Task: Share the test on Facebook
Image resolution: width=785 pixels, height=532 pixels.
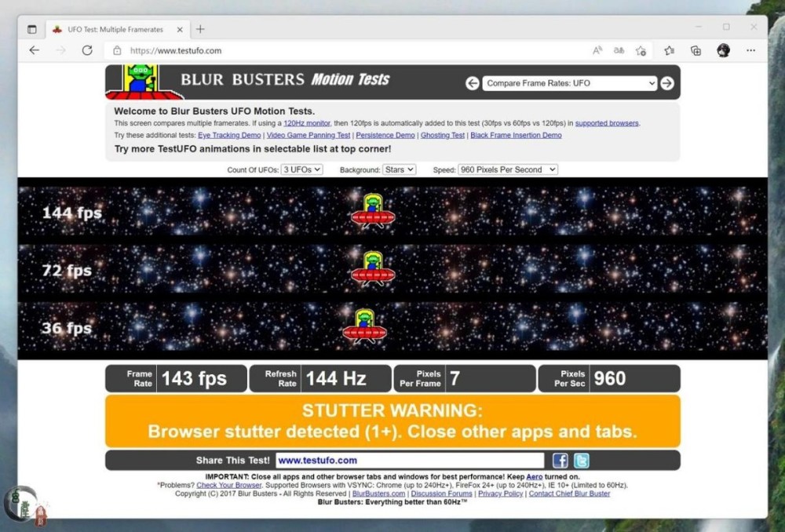Action: pos(560,461)
